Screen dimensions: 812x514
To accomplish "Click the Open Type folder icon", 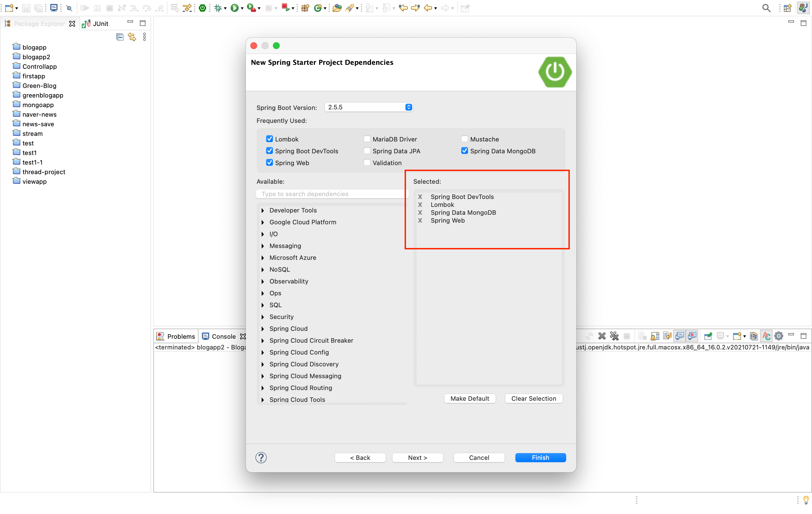I will [x=337, y=8].
